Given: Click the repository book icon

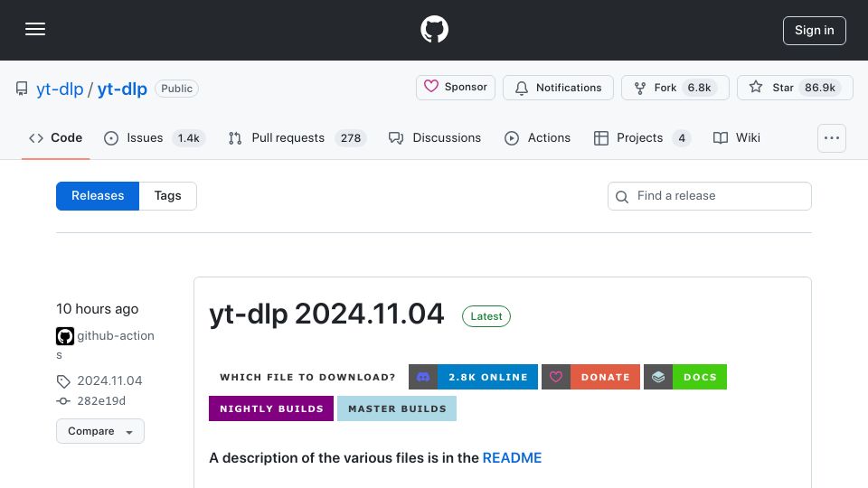Looking at the screenshot, I should tap(22, 89).
